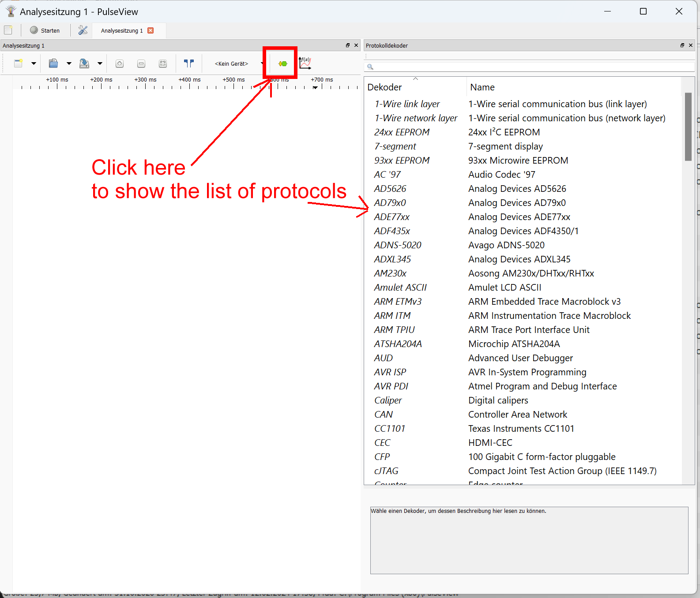Click the decoder list vertical scrollbar
Viewport: 700px width, 598px height.
(x=688, y=127)
